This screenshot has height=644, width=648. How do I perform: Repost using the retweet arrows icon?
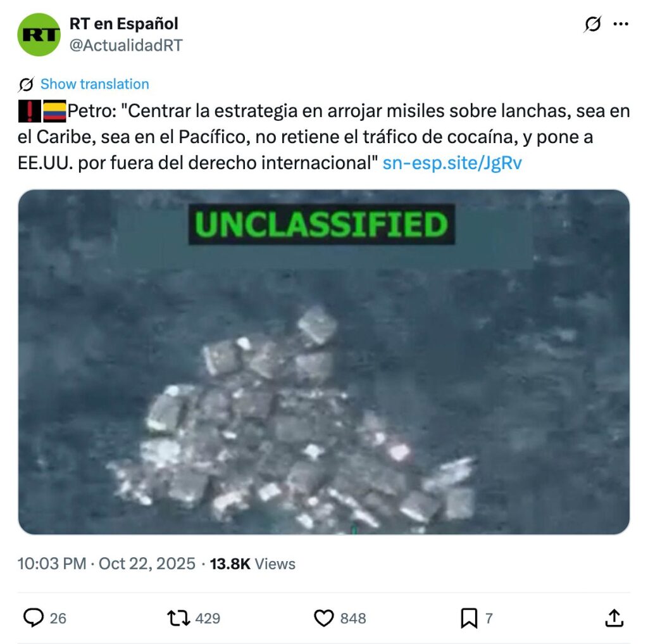pyautogui.click(x=178, y=618)
